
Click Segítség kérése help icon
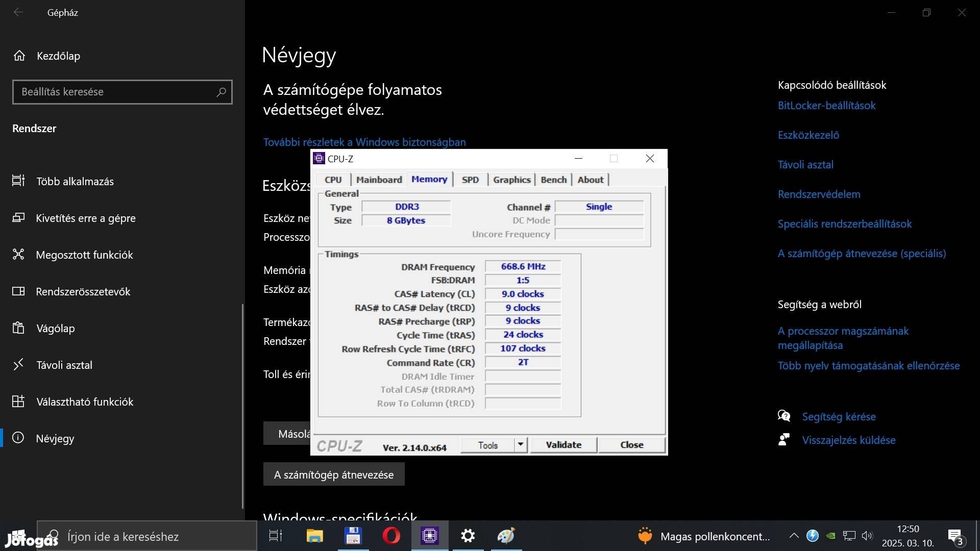pos(784,416)
